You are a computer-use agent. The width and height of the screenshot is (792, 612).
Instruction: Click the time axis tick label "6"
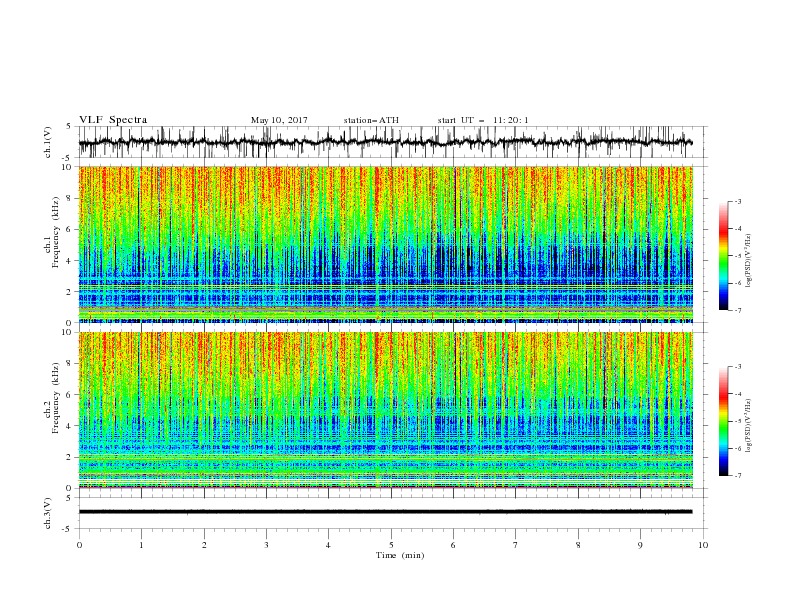pyautogui.click(x=454, y=545)
